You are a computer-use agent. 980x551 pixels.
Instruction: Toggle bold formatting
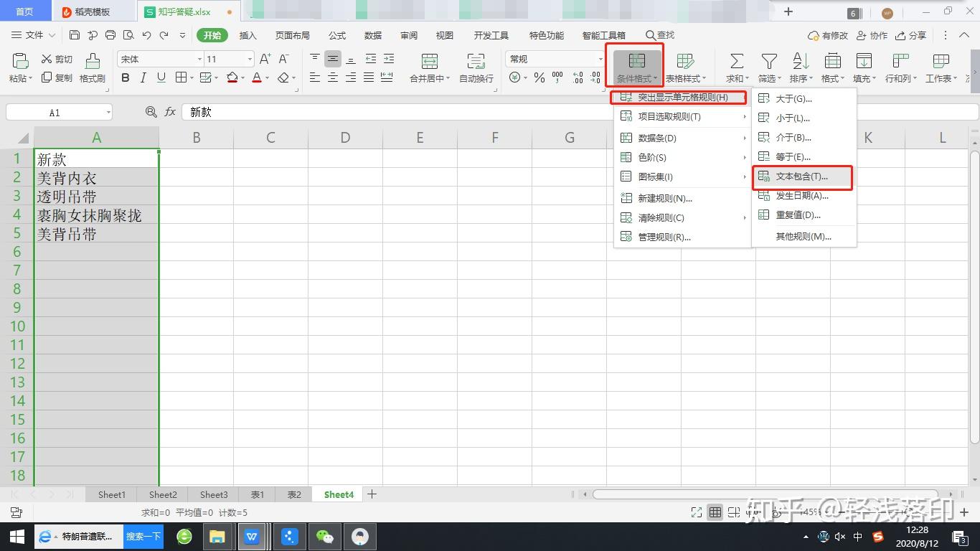[126, 77]
